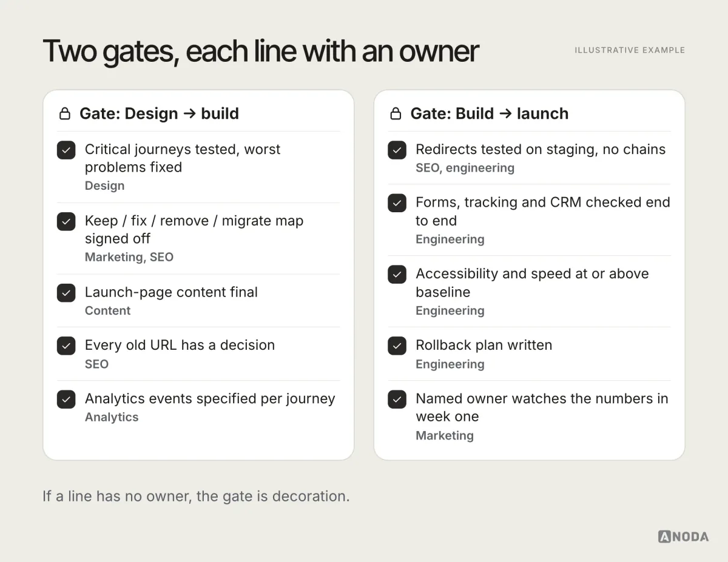
Task: Select the heading Two gates, each line with an owner
Action: pos(261,51)
